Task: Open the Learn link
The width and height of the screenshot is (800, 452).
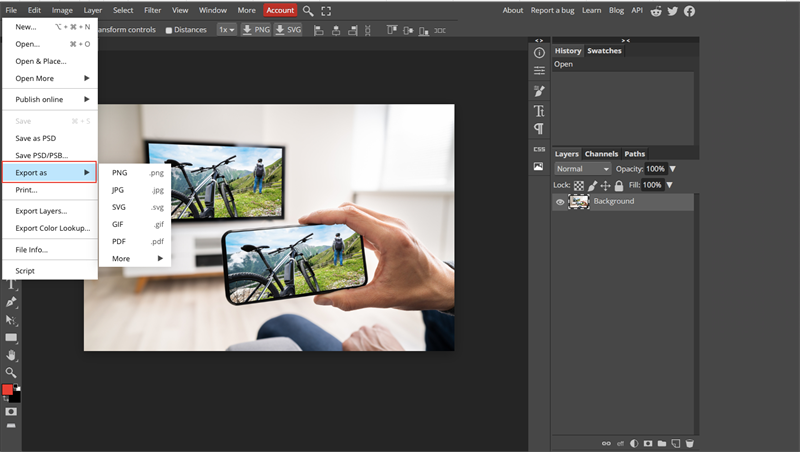Action: pos(591,10)
